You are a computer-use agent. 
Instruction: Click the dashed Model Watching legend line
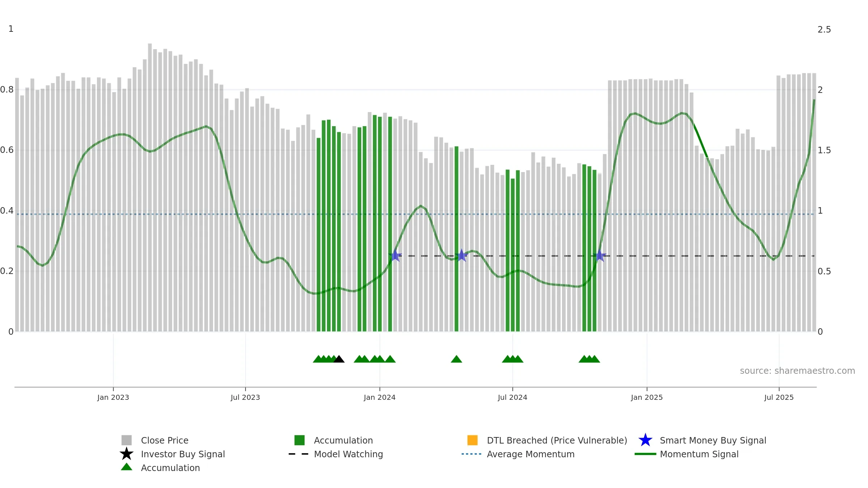pyautogui.click(x=299, y=454)
